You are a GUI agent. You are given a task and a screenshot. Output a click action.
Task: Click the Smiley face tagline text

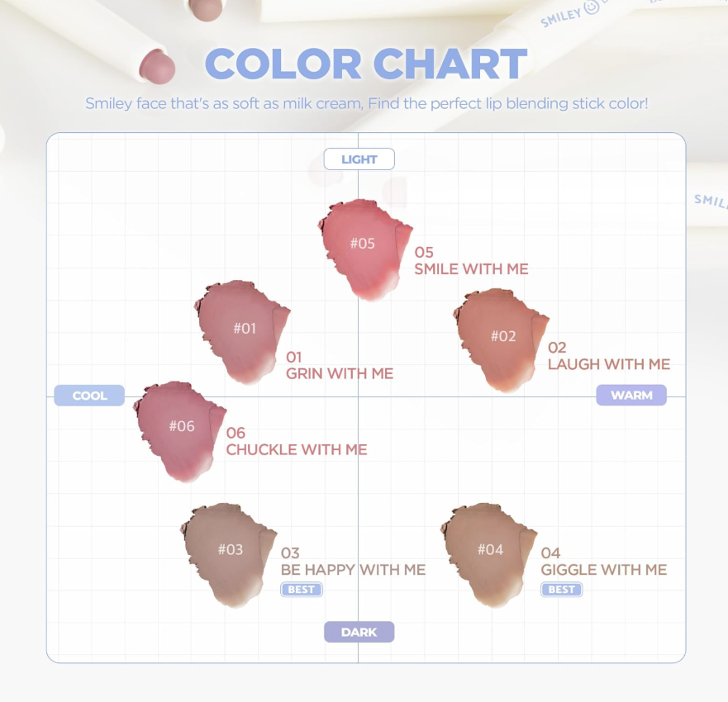(x=366, y=105)
